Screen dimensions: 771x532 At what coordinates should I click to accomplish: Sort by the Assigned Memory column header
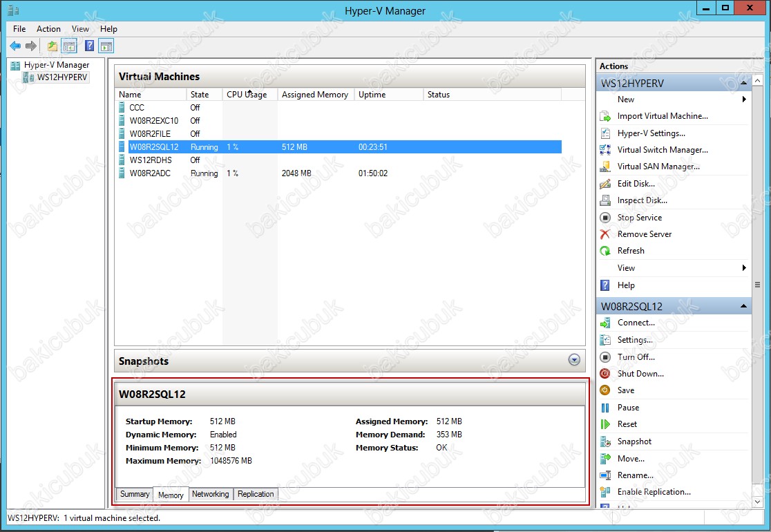[x=316, y=95]
